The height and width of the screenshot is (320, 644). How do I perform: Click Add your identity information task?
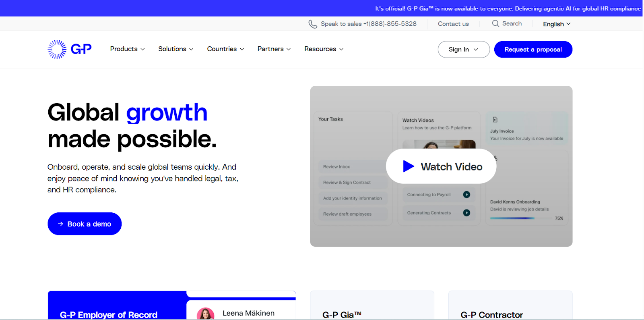pyautogui.click(x=353, y=198)
